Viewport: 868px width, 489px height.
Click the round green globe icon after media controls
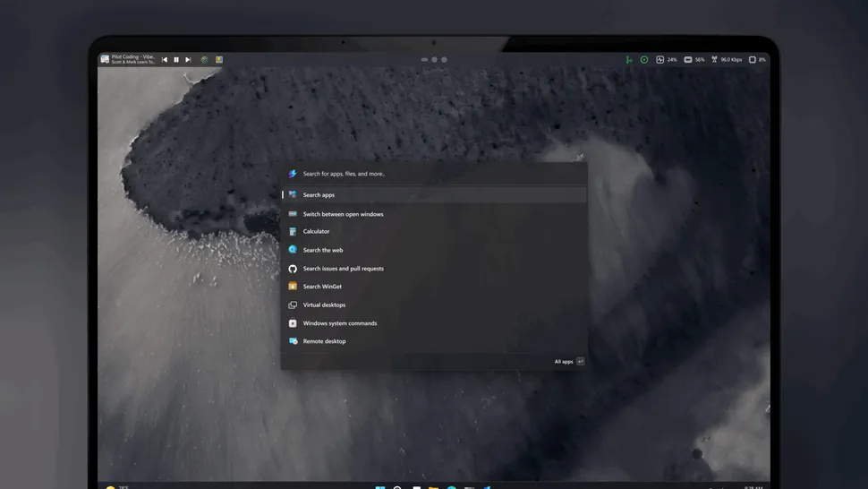click(x=204, y=59)
